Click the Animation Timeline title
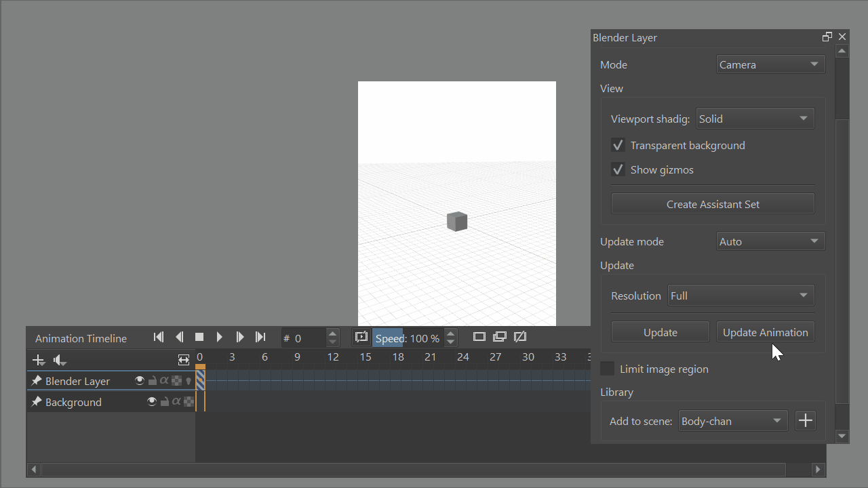 point(81,338)
